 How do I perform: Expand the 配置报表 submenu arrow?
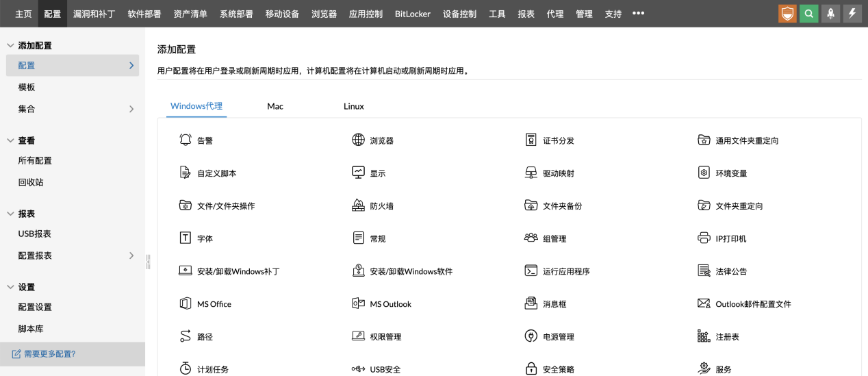(131, 255)
